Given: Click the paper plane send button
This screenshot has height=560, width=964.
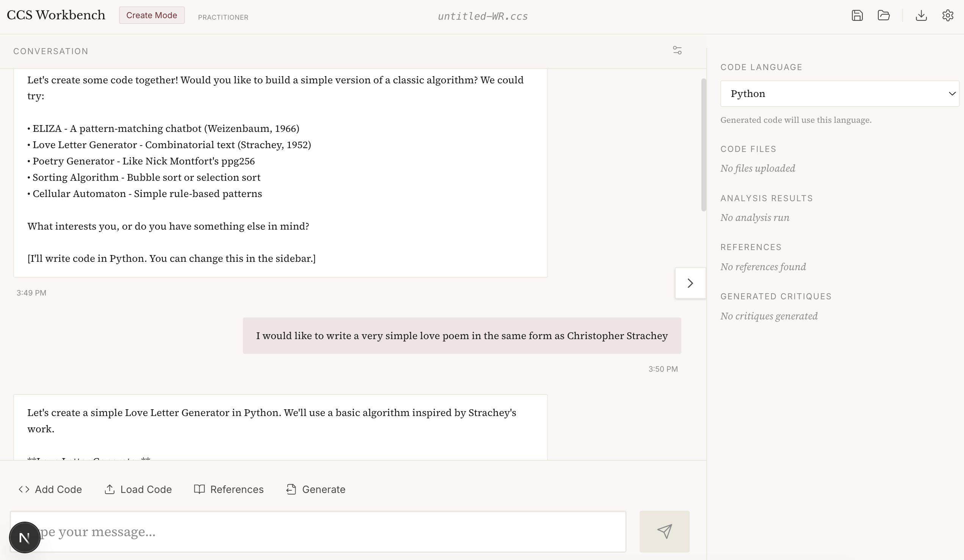Looking at the screenshot, I should pos(664,531).
